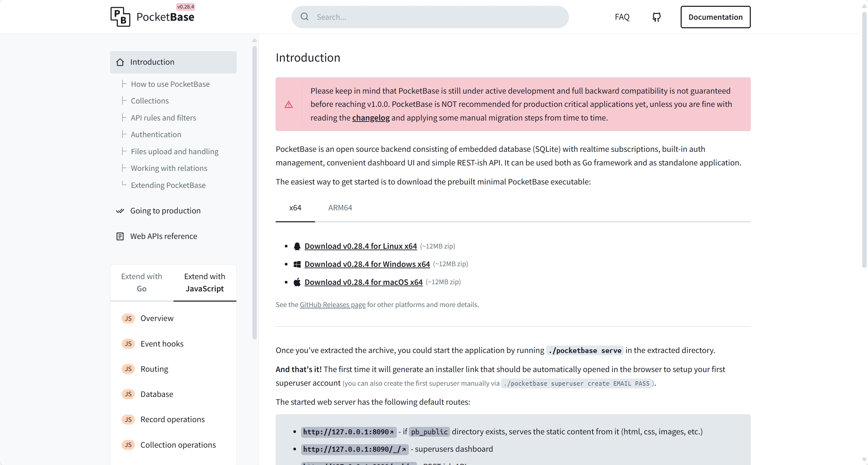Switch to the ARM64 download tab

coord(340,208)
